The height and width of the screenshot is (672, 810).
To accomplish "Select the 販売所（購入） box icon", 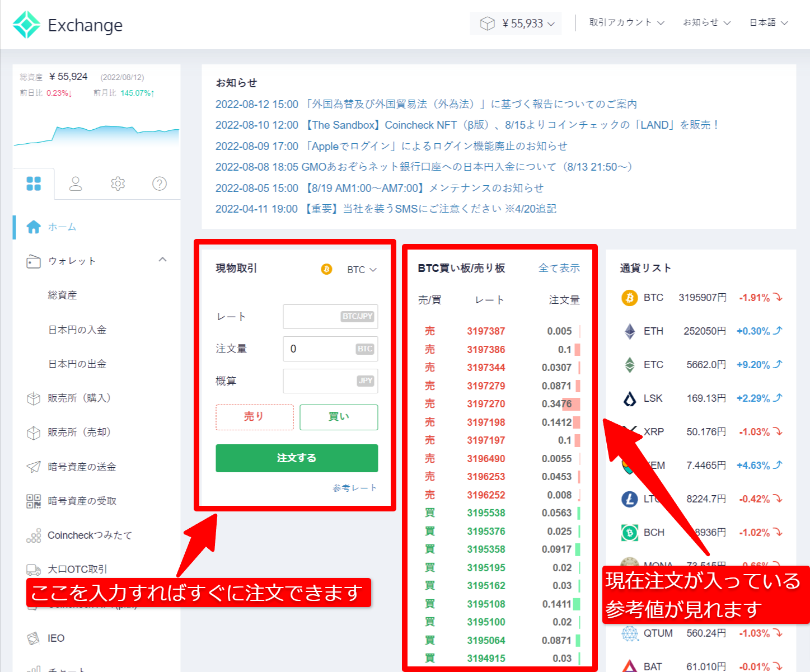I will (34, 398).
